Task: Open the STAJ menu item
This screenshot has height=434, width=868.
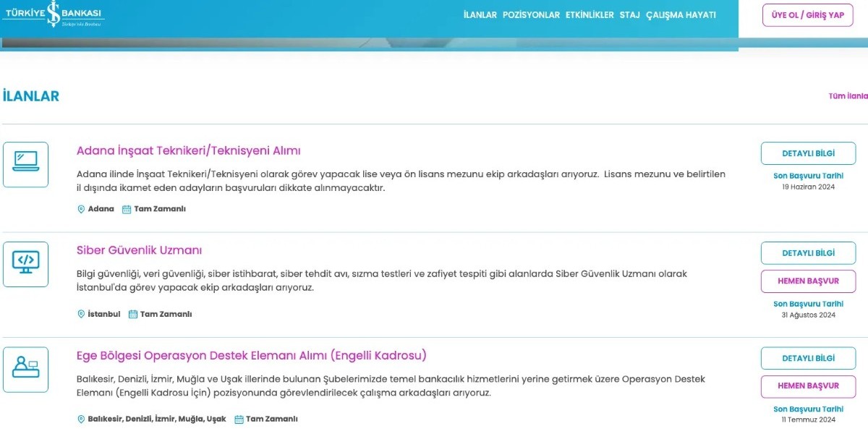Action: click(x=630, y=15)
